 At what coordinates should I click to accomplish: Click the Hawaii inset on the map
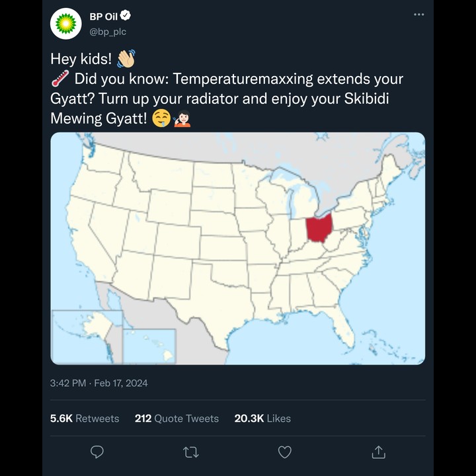pyautogui.click(x=149, y=346)
